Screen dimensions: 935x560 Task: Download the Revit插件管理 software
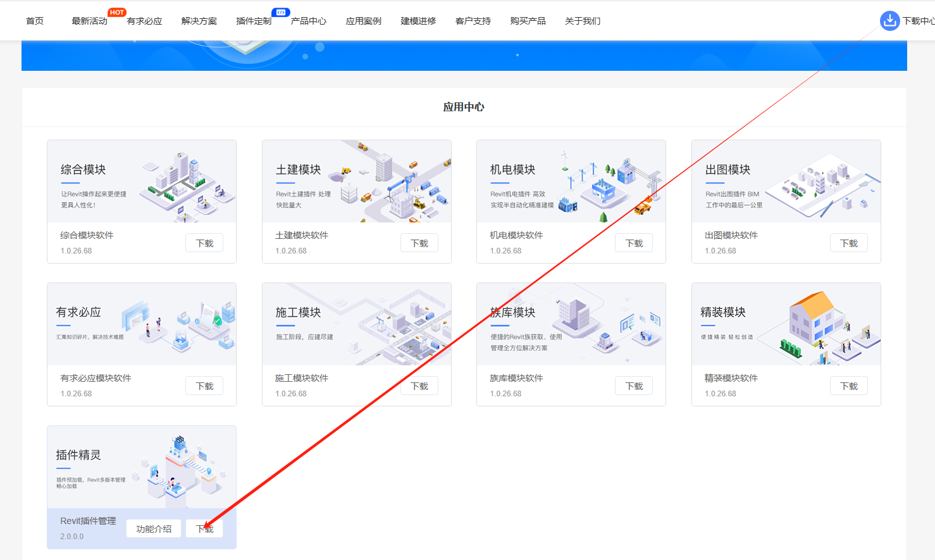[204, 529]
